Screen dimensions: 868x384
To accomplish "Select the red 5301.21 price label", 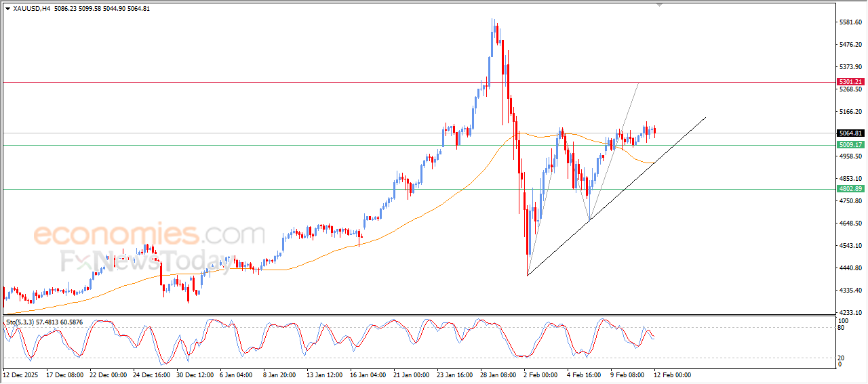I will [x=850, y=82].
